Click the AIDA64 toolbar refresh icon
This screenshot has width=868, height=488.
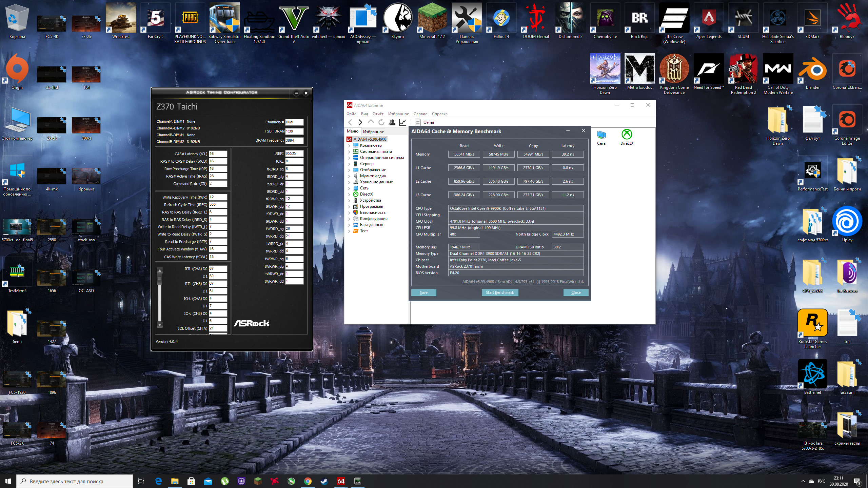click(x=381, y=122)
